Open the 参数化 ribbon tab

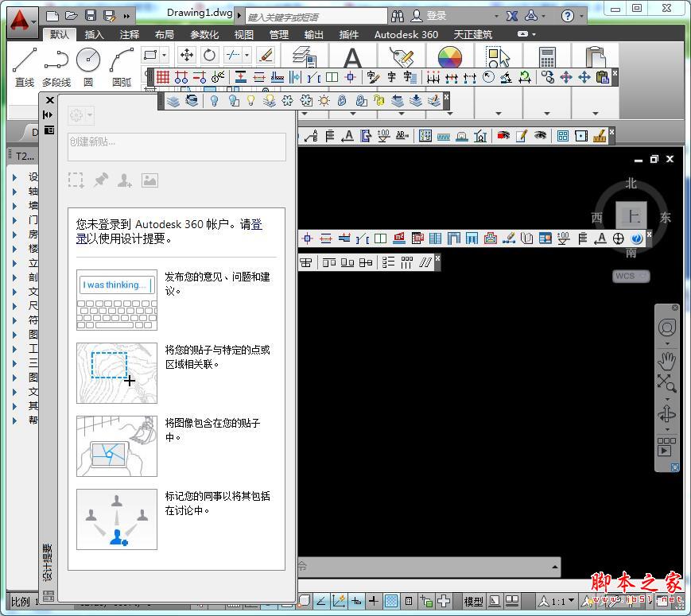[204, 34]
